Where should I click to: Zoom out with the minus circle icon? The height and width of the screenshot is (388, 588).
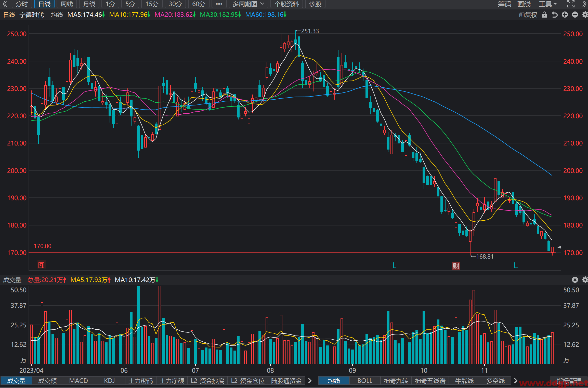575,15
